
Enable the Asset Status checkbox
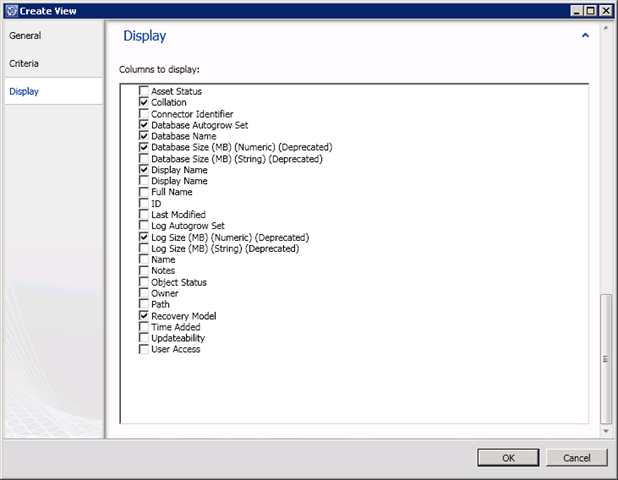pos(144,91)
